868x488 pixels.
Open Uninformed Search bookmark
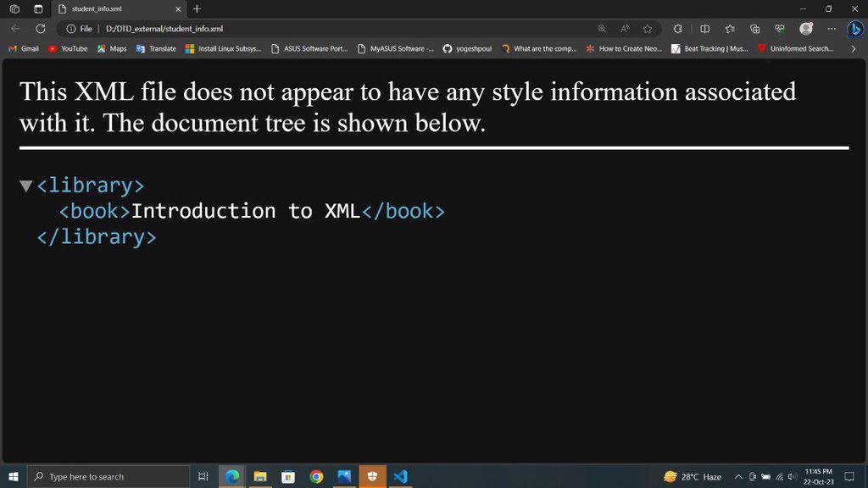click(x=795, y=48)
